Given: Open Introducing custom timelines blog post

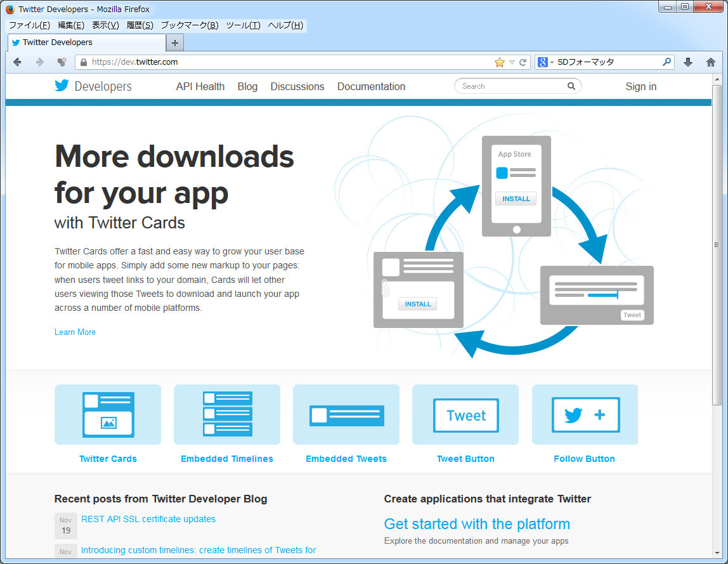Looking at the screenshot, I should [x=198, y=550].
